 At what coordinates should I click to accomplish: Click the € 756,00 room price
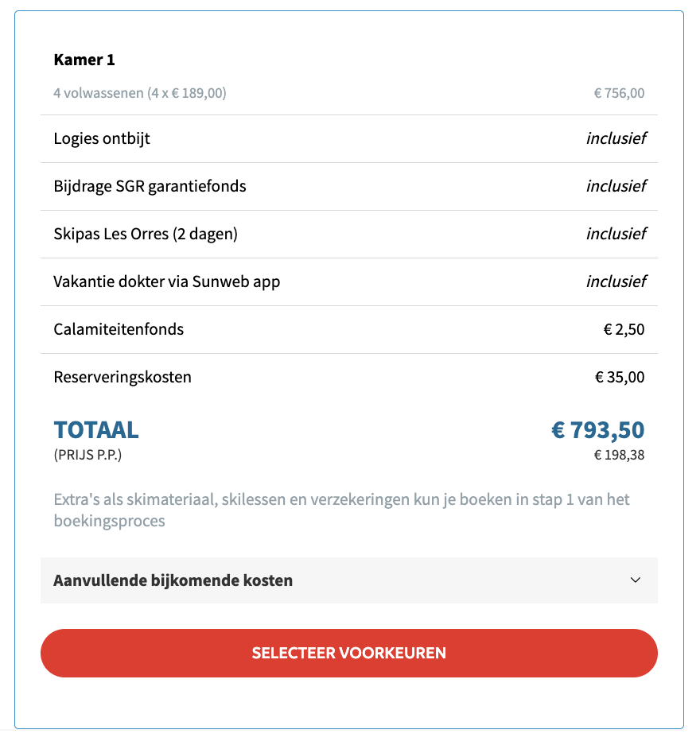pyautogui.click(x=619, y=93)
